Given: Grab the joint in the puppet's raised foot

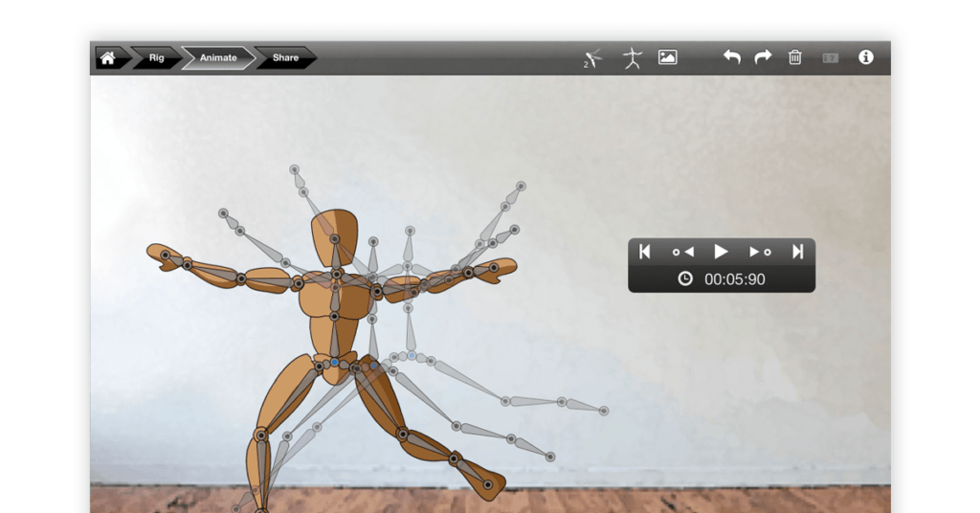Looking at the screenshot, I should coord(488,485).
